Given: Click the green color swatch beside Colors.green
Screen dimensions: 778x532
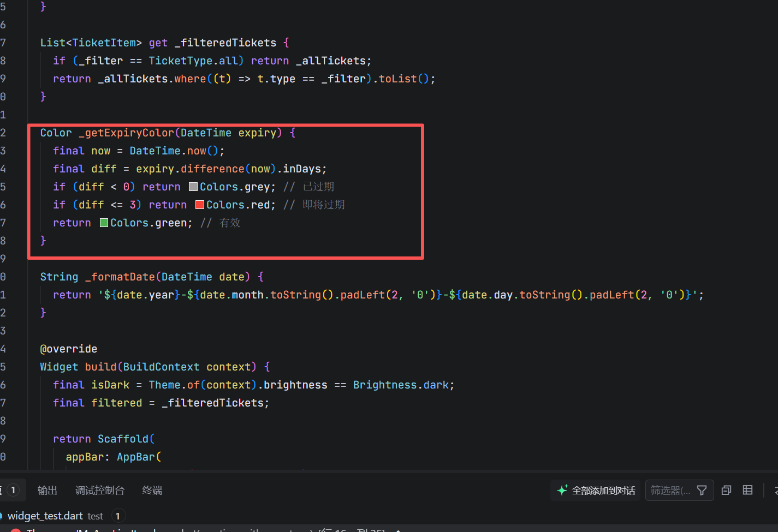Looking at the screenshot, I should [x=104, y=223].
